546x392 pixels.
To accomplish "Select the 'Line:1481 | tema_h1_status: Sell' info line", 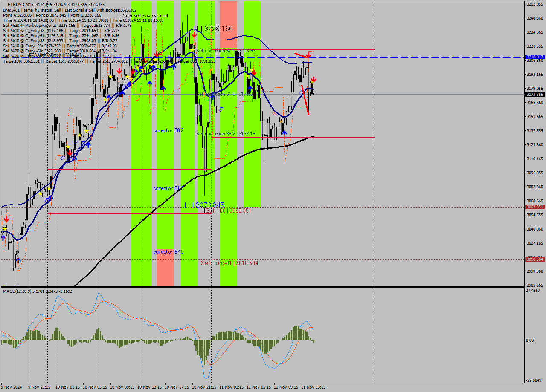I will (70, 10).
